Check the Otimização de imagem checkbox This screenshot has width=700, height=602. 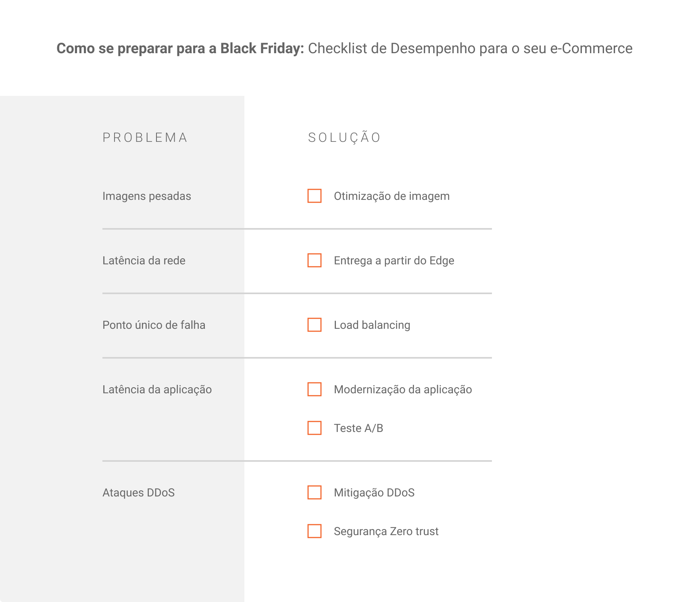pyautogui.click(x=315, y=196)
